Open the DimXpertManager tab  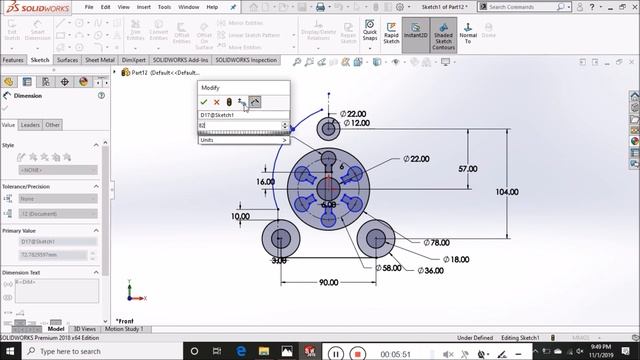click(64, 82)
